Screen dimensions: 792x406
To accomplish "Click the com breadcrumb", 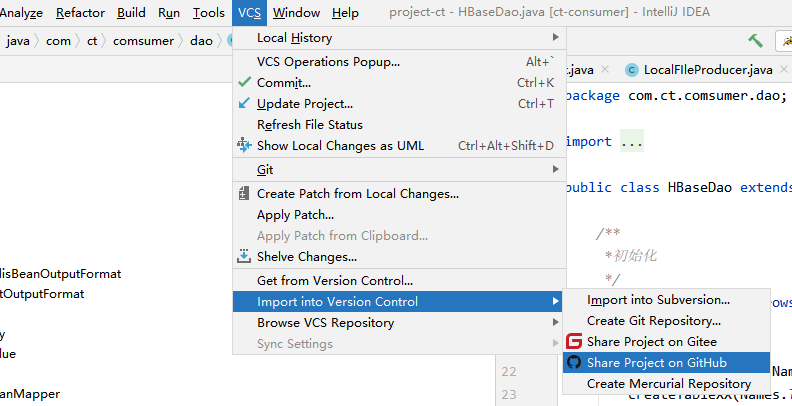I will click(x=58, y=41).
